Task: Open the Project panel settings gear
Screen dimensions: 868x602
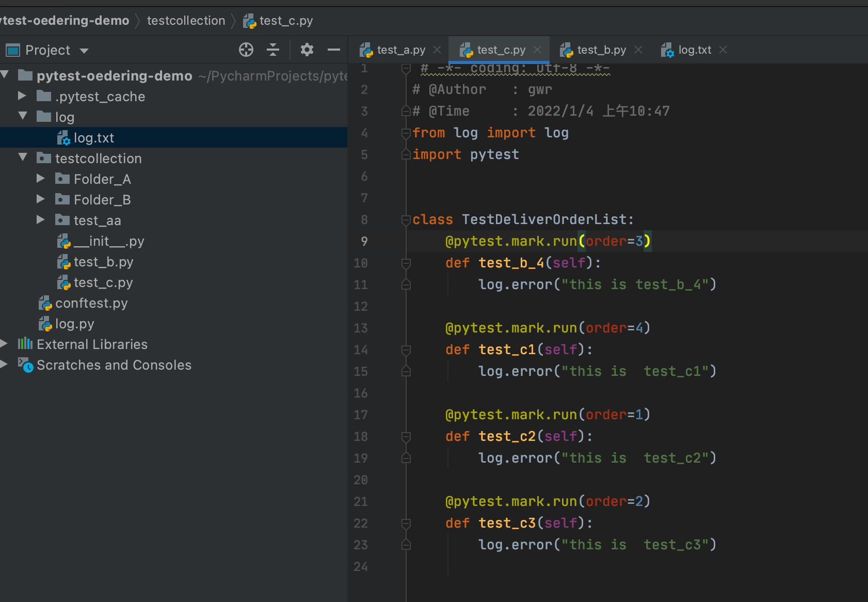Action: click(307, 50)
